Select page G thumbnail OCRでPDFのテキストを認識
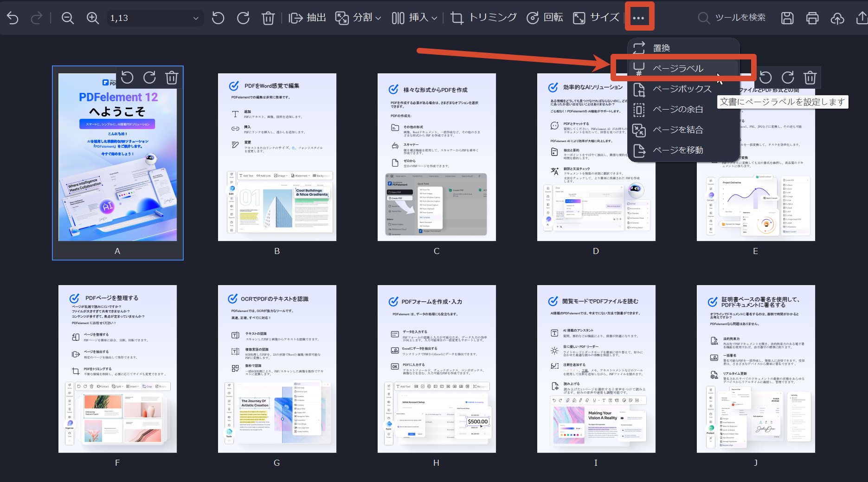Screen dimensions: 868x482 click(277, 369)
